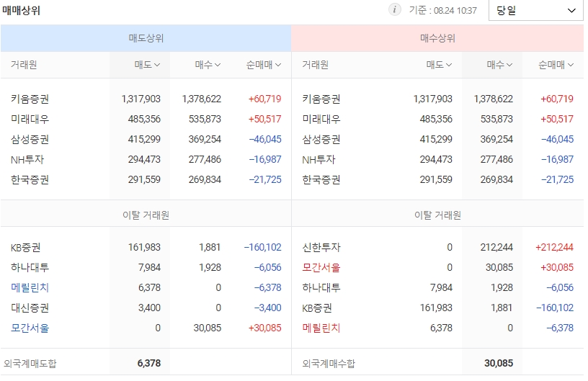Screen dimensions: 588x381
Task: Select 한국증권 in the 매도상위 list
Action: [30, 180]
